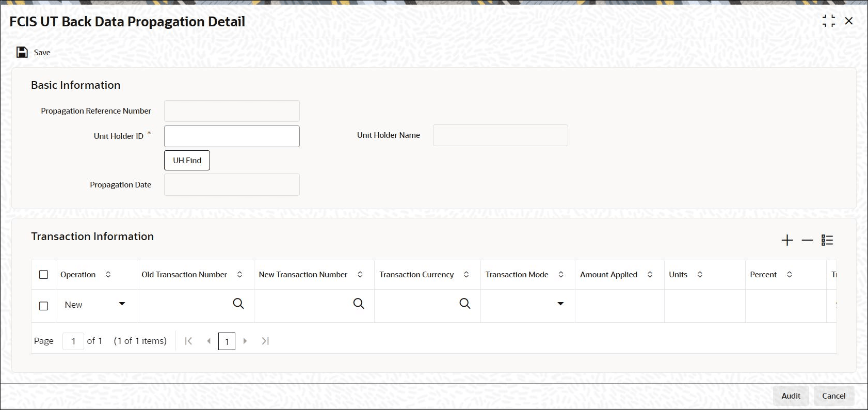Screen dimensions: 868x410
Task: Add a new transaction row with plus icon
Action: (x=787, y=240)
